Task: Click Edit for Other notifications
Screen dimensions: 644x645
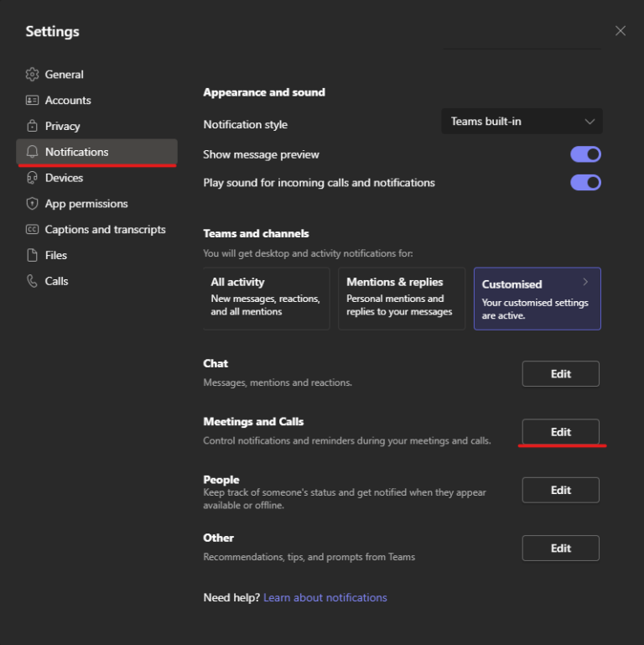Action: click(x=560, y=549)
